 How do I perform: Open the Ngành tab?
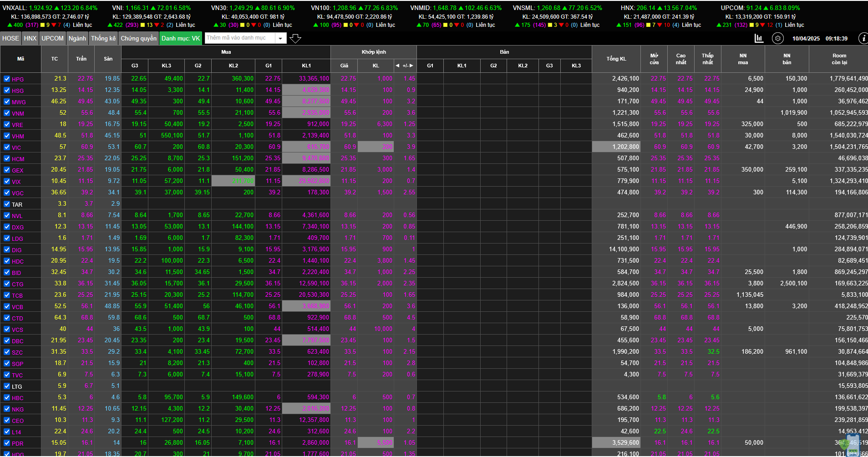pos(77,38)
